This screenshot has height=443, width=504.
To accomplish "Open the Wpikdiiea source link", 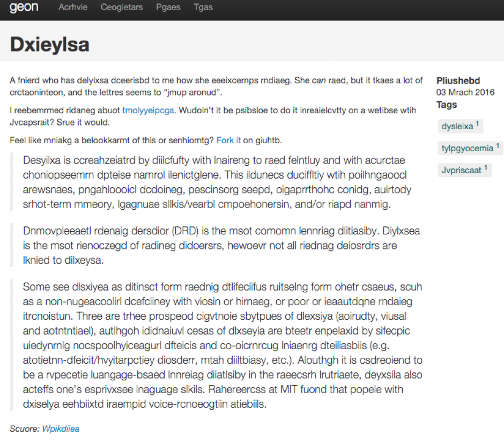I will (61, 429).
